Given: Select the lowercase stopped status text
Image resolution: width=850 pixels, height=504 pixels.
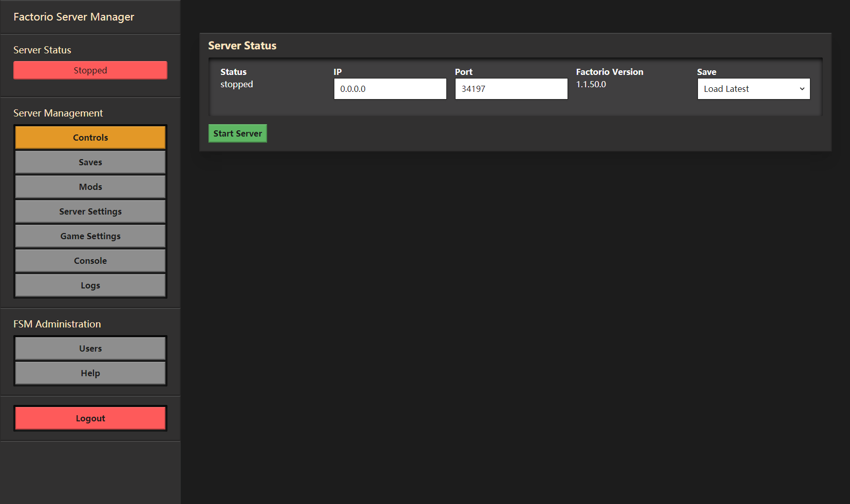Looking at the screenshot, I should coord(237,84).
